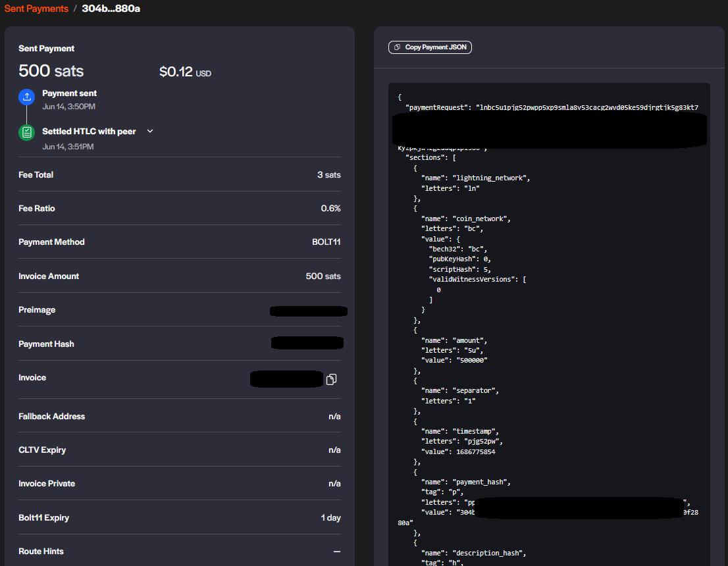Screen dimensions: 728x566
Task: Expand the Settled HTLC with peer chevron
Action: 150,131
